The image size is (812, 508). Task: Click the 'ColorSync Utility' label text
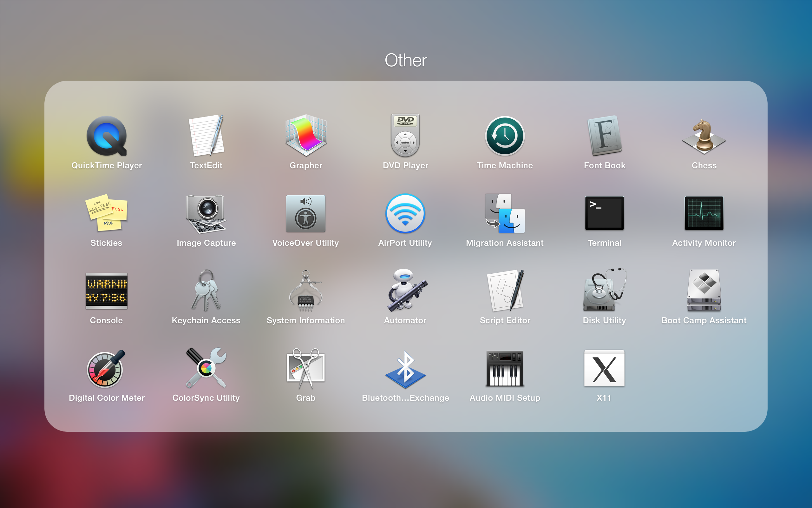[206, 398]
